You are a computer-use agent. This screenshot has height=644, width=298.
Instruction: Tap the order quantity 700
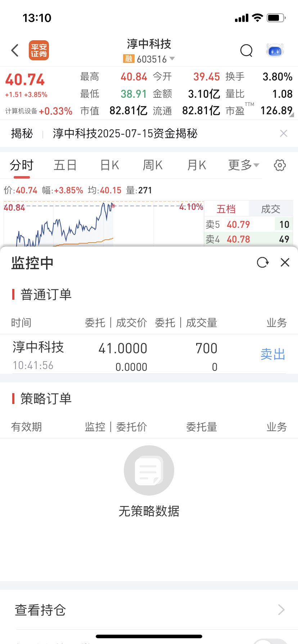click(x=206, y=348)
